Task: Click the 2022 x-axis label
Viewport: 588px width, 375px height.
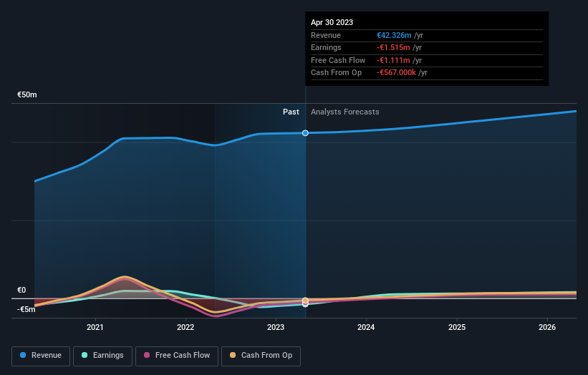Action: [185, 327]
